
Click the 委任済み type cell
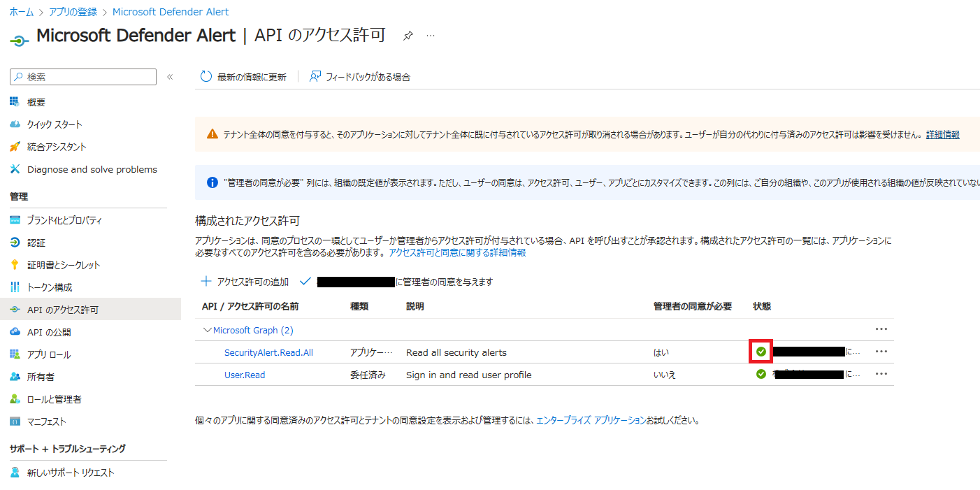(368, 375)
